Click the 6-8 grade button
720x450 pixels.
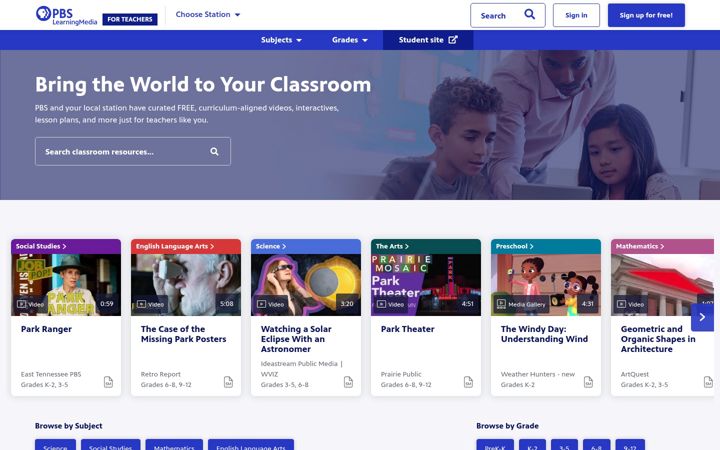pos(596,445)
